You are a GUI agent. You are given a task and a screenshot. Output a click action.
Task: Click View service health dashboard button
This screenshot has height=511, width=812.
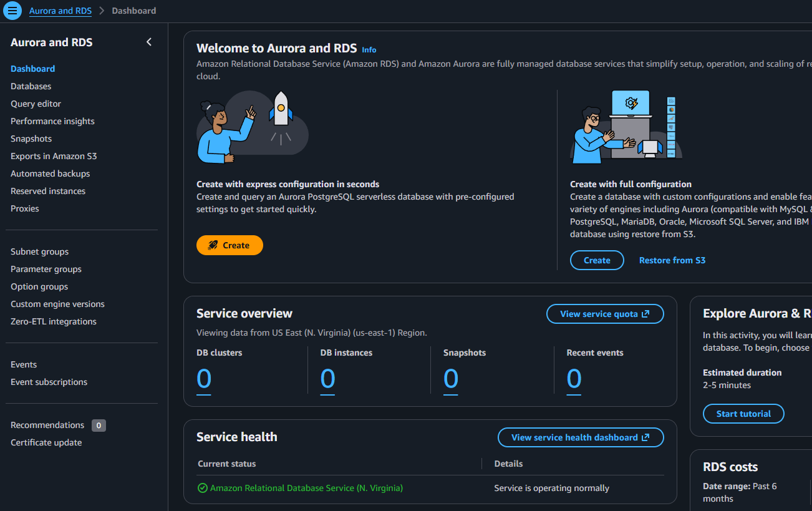(x=581, y=437)
